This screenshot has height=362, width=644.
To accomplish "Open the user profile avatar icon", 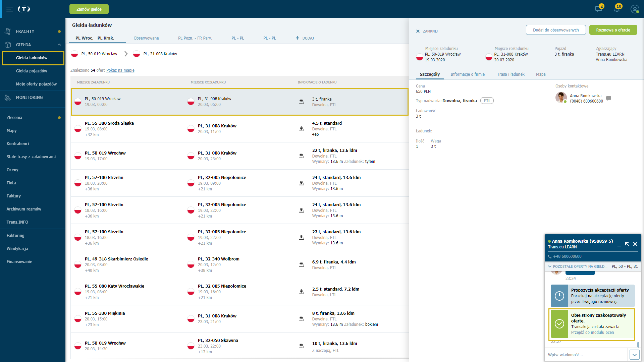I will [635, 9].
